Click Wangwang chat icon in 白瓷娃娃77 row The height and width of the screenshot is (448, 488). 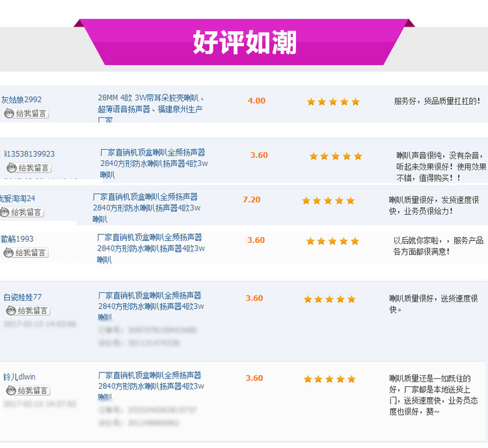click(11, 311)
